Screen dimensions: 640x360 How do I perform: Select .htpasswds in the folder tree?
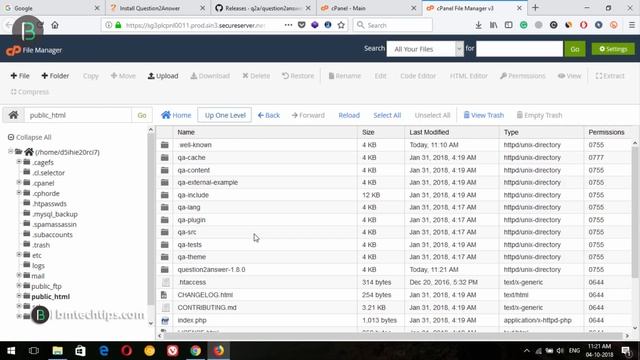[49, 204]
